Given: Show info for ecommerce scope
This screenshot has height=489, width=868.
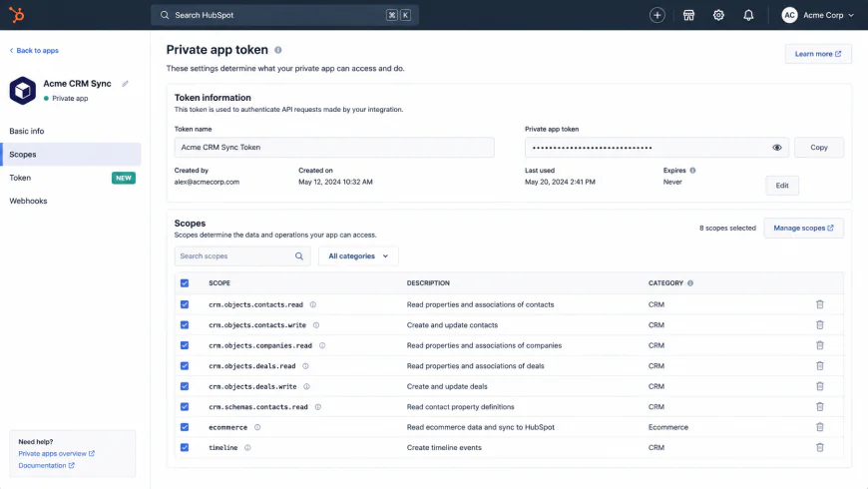Looking at the screenshot, I should click(257, 427).
